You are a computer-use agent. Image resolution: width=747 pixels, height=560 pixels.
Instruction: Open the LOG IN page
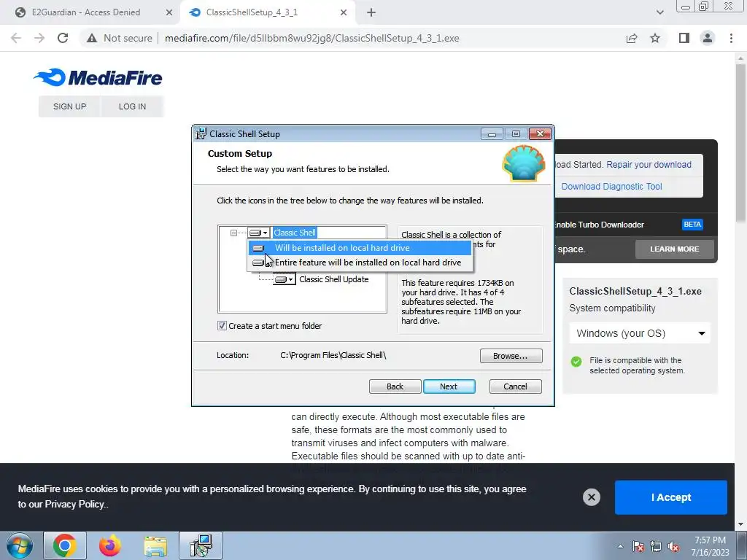tap(132, 106)
